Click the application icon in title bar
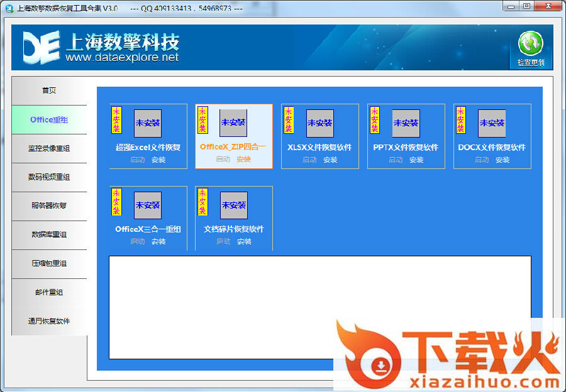Screen dimensions: 566x392 (9, 8)
